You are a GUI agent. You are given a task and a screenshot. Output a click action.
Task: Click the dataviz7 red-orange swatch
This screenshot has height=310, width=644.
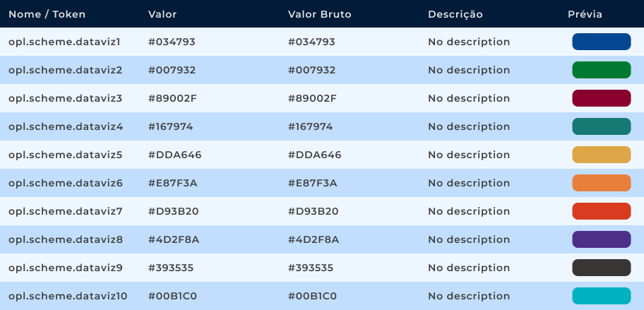point(601,211)
